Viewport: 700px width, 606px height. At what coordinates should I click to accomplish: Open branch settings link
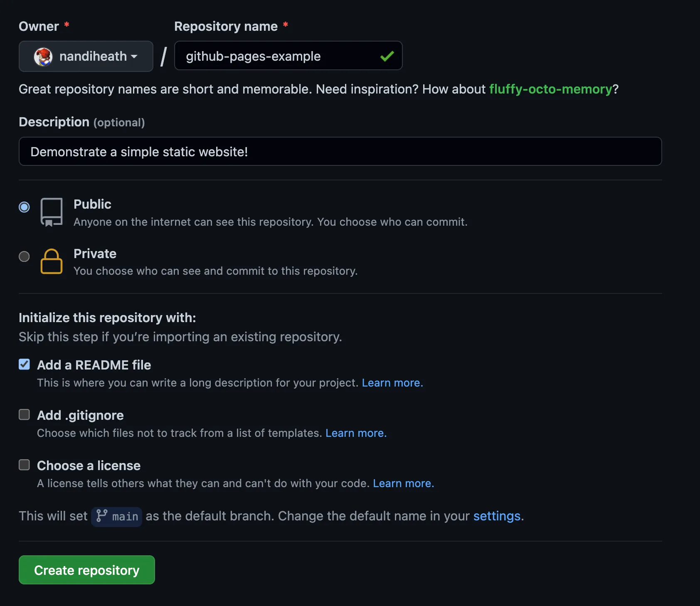coord(496,516)
